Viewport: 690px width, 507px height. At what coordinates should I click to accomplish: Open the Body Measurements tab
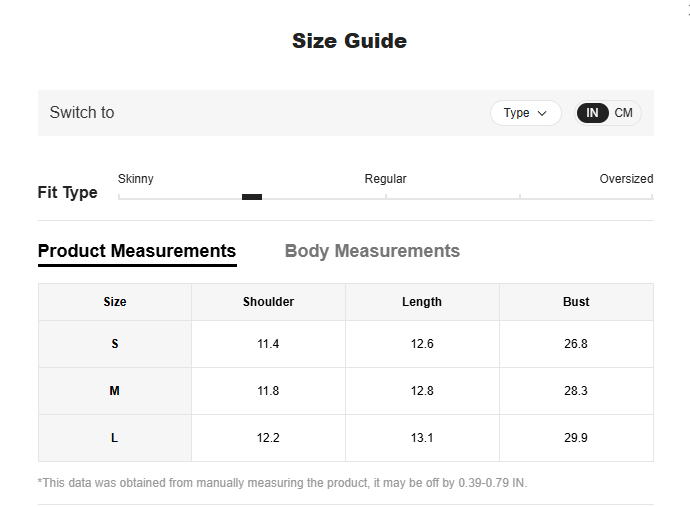372,251
